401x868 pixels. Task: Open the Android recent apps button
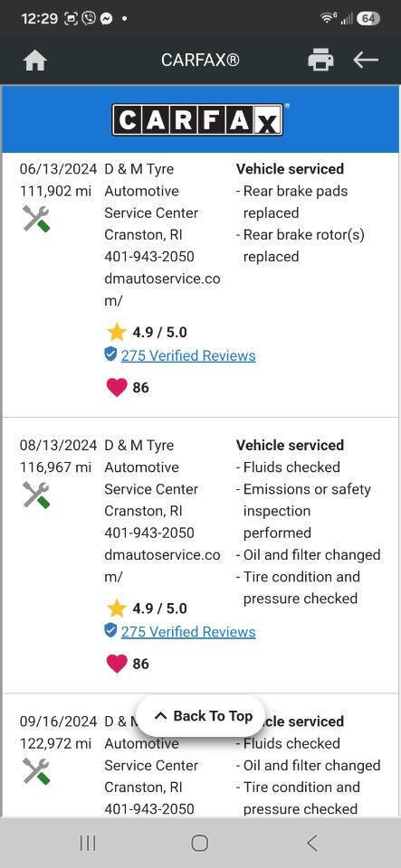[88, 843]
